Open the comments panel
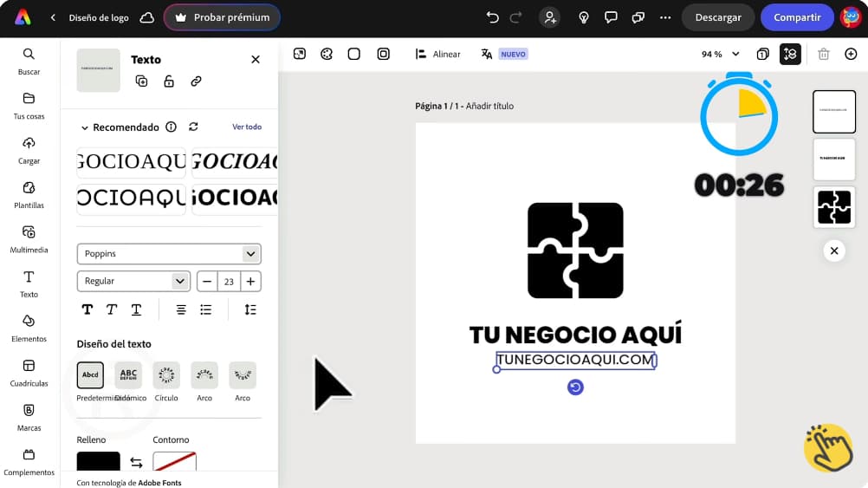868x488 pixels. pos(611,17)
